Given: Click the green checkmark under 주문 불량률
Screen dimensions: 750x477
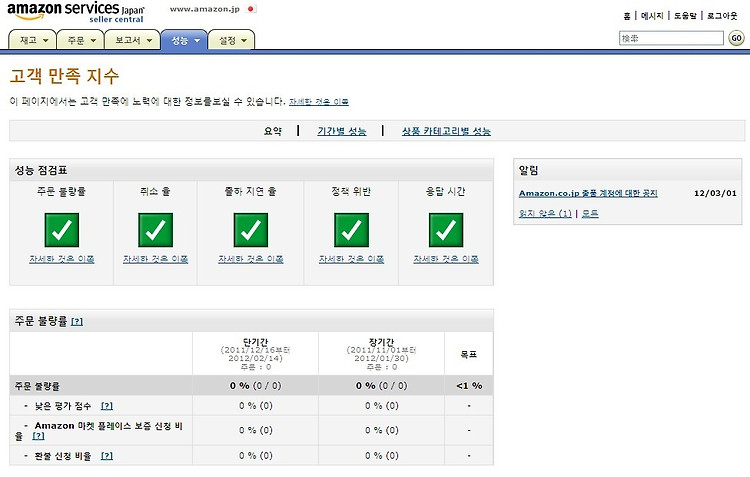Looking at the screenshot, I should tap(62, 230).
